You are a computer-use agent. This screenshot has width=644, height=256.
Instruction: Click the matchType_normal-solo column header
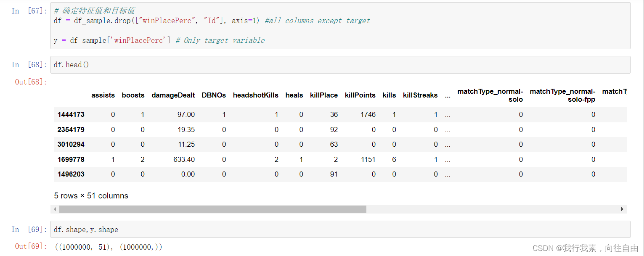490,95
